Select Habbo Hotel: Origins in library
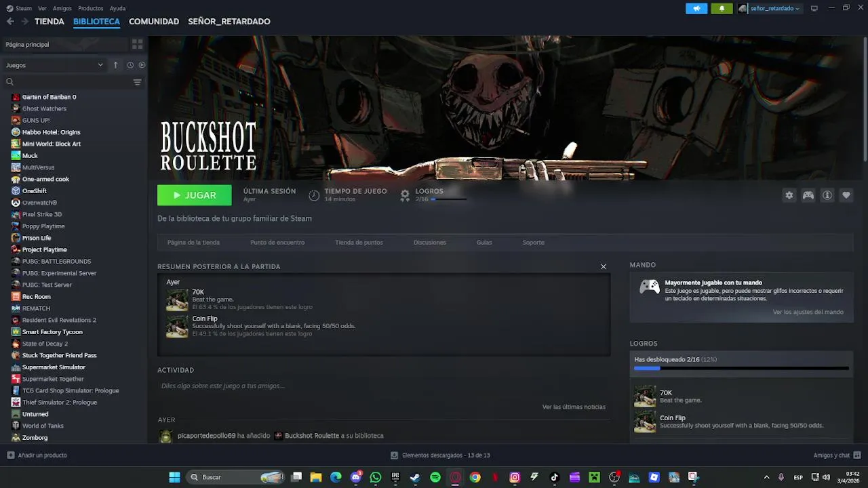 click(x=51, y=132)
